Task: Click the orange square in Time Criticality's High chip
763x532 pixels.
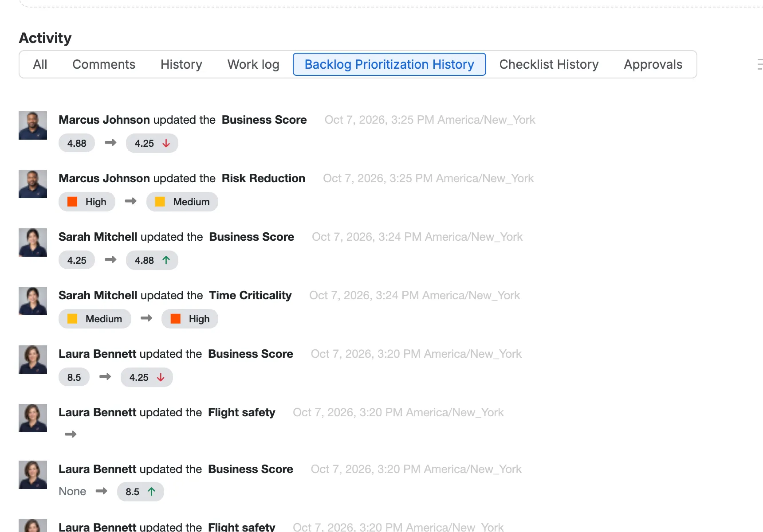Action: click(176, 319)
